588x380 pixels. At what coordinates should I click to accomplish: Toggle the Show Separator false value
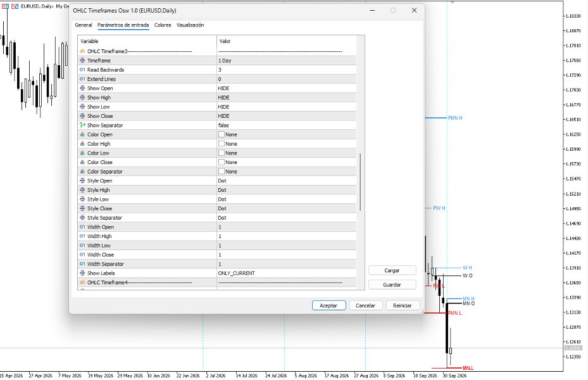coord(287,125)
